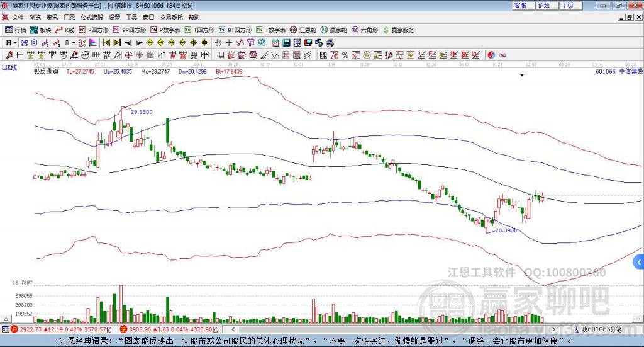
Task: Click the 论坛 forum button
Action: coord(547,5)
